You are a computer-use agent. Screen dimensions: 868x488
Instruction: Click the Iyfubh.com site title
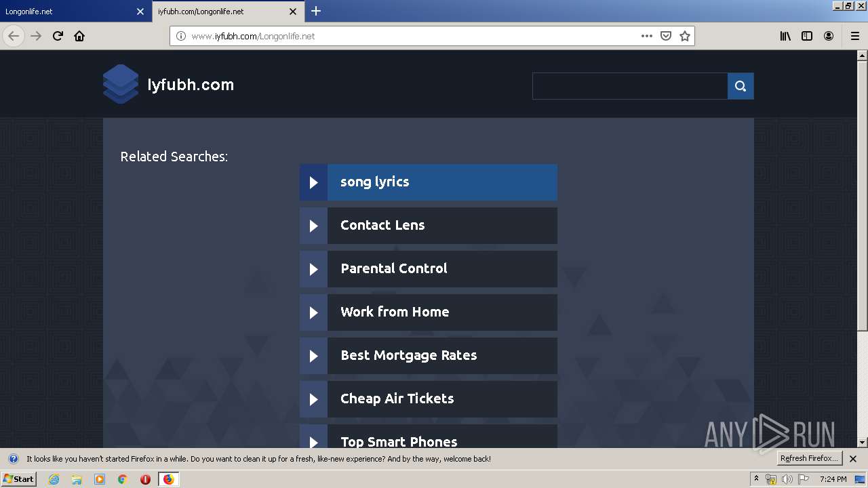191,85
